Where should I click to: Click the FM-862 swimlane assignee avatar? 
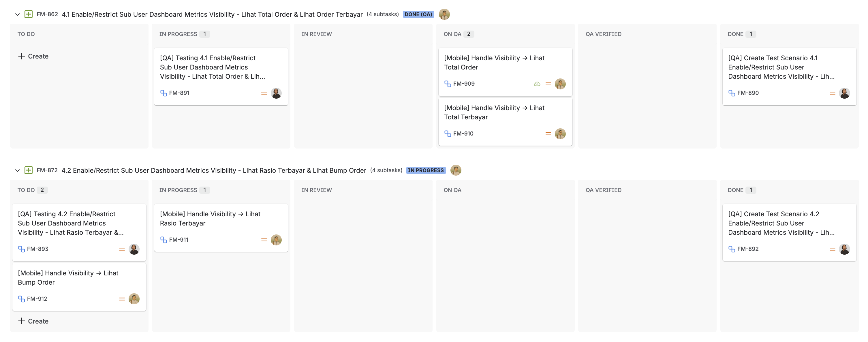[x=444, y=14]
